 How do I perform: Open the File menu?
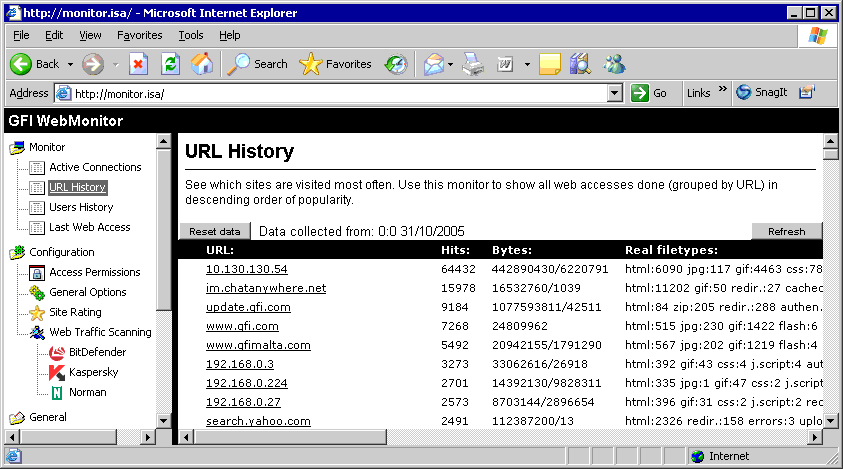(x=21, y=35)
